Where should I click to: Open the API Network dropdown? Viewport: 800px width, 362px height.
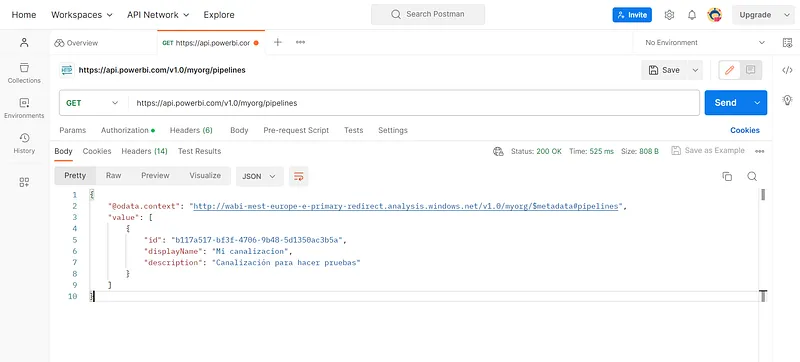(x=158, y=15)
